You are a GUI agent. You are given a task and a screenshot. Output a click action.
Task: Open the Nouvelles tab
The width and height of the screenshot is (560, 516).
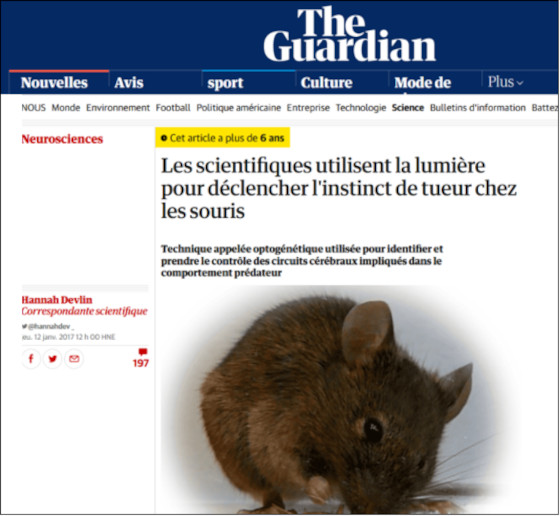tap(54, 83)
